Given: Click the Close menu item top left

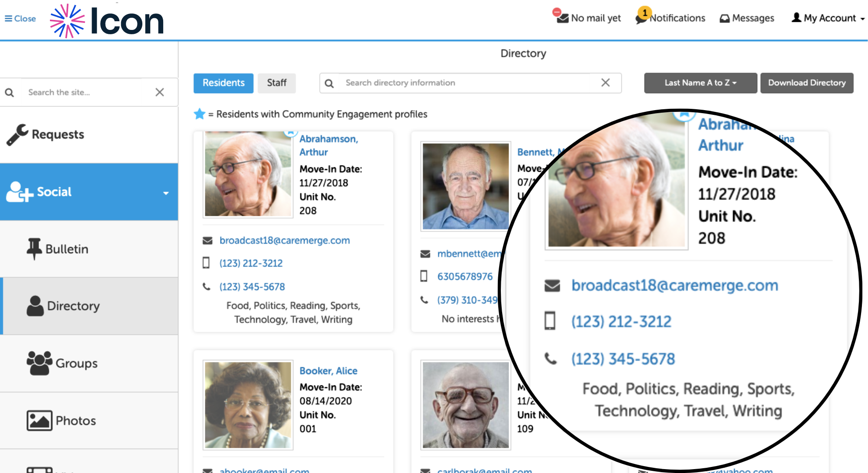Looking at the screenshot, I should 20,19.
